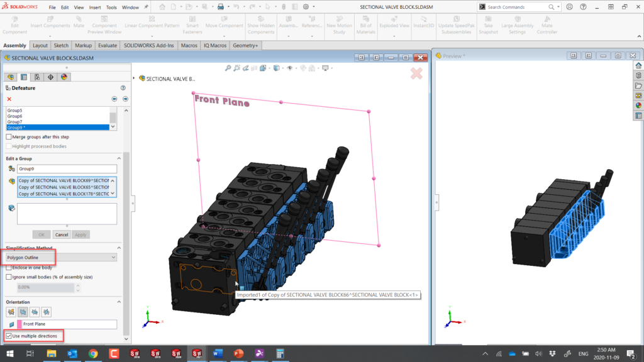
Task: Select Copy of SECTIONAL VALVE BLOCK65 entry
Action: point(64,187)
